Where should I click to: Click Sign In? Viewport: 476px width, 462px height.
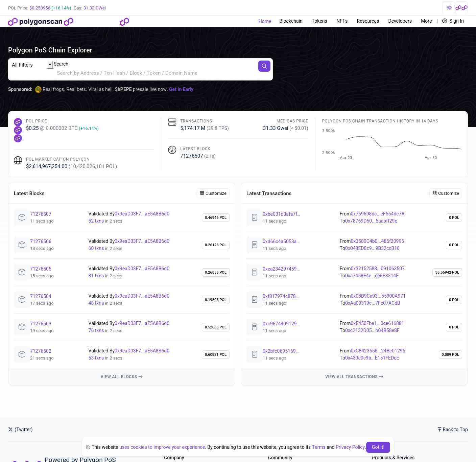coord(453,21)
